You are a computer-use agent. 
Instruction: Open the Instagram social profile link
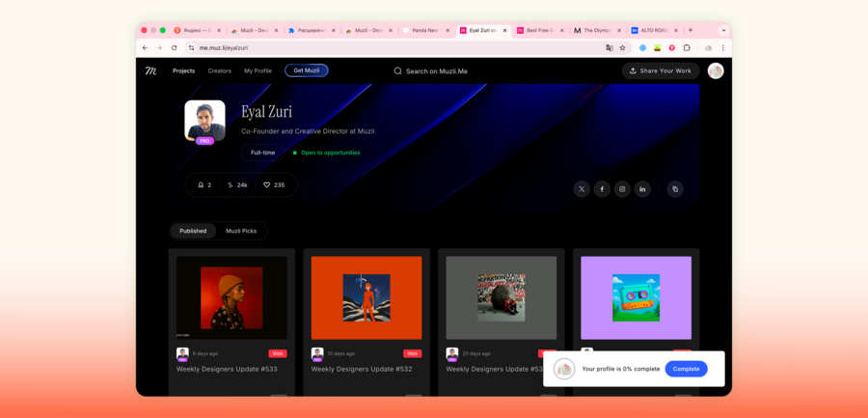[622, 189]
